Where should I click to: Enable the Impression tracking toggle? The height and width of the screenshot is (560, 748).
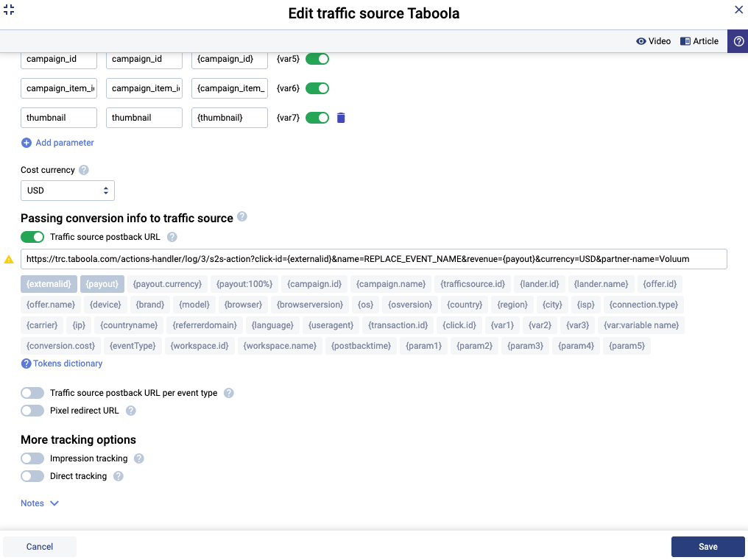click(32, 458)
